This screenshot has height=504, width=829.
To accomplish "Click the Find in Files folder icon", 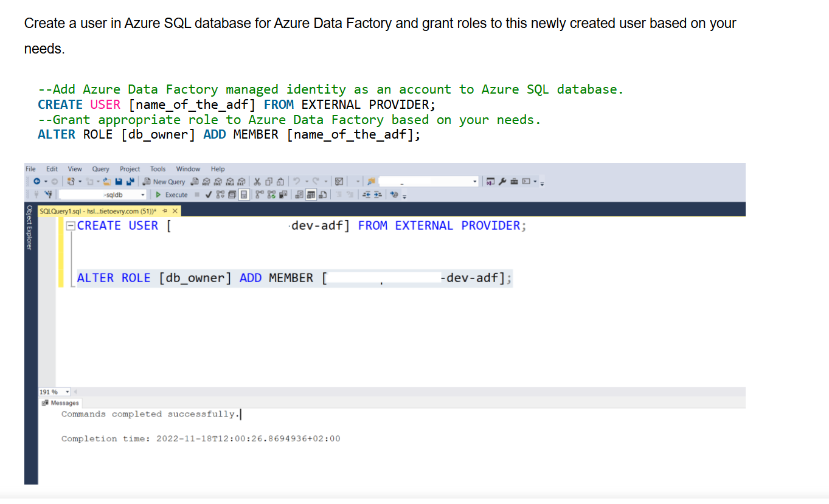I will (371, 181).
